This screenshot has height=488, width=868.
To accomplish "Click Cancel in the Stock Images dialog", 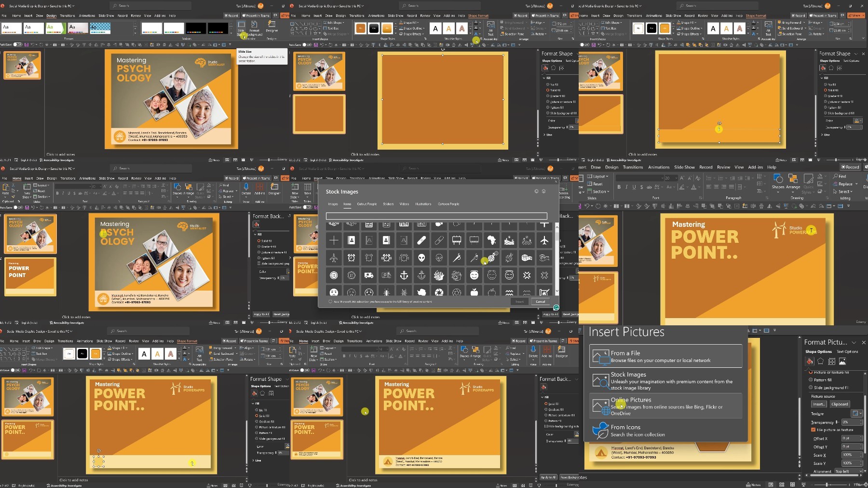I will coord(541,302).
